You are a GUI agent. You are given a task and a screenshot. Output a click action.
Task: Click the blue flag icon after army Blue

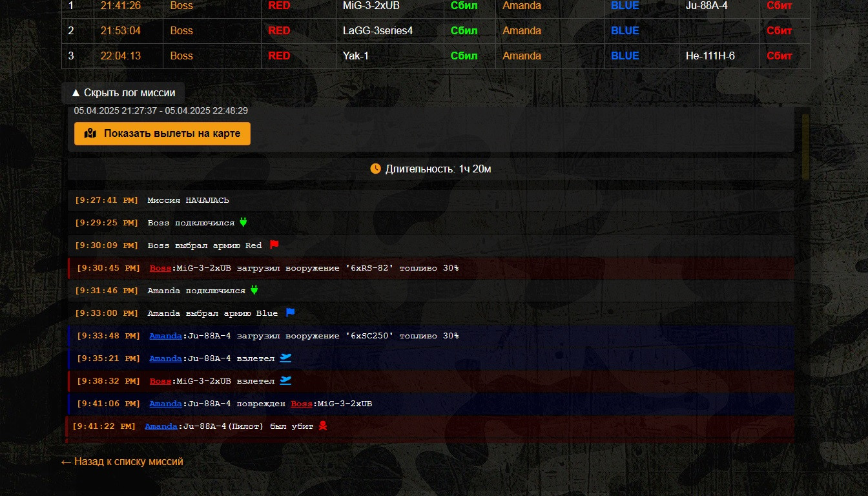[x=290, y=313]
